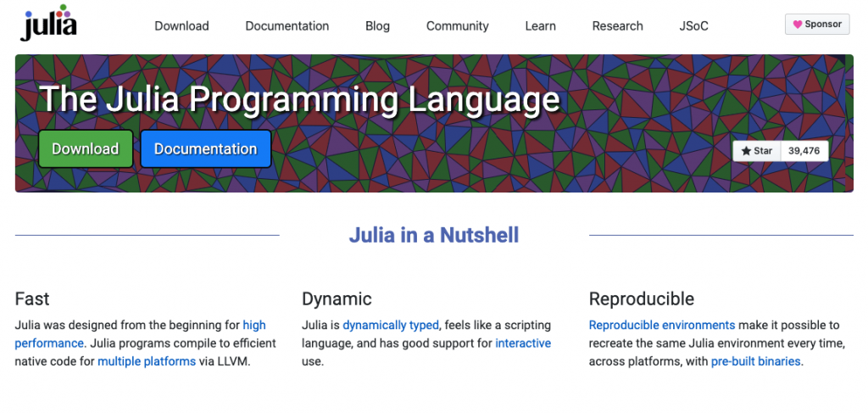Open the 39,476 star count link
The height and width of the screenshot is (413, 868).
pyautogui.click(x=804, y=151)
